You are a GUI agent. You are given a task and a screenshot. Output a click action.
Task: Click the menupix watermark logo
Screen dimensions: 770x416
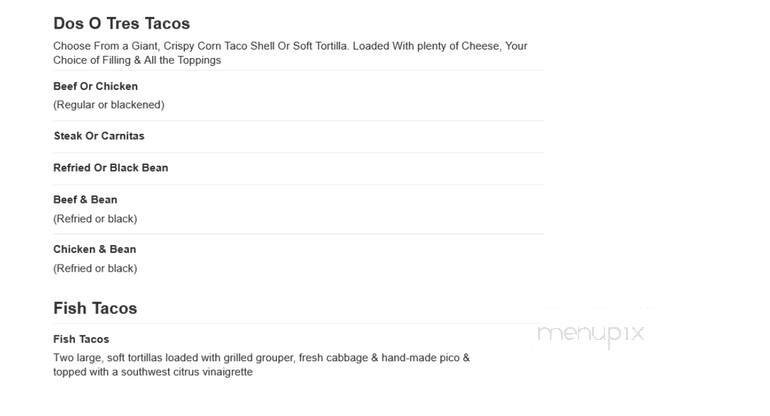click(590, 334)
